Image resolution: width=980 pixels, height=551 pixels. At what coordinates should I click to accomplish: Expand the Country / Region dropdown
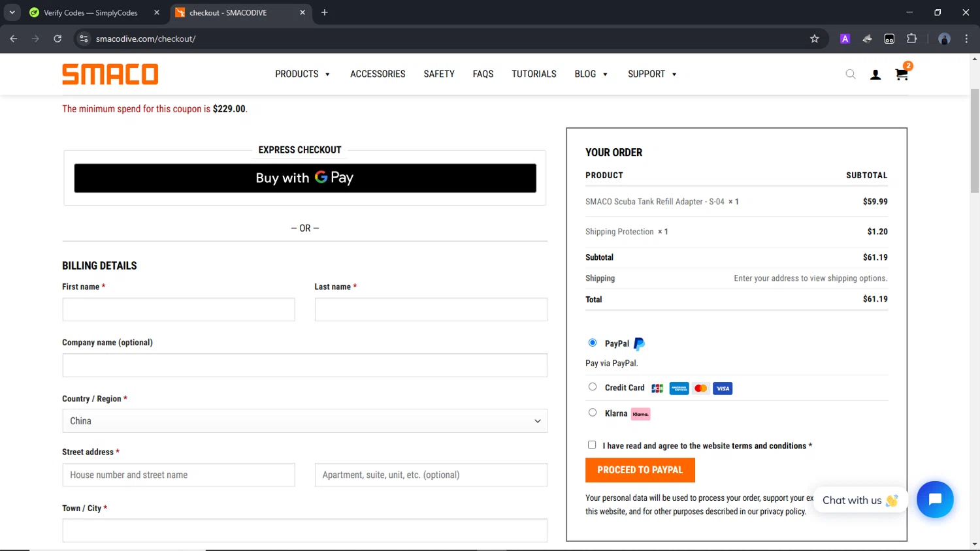(x=304, y=421)
